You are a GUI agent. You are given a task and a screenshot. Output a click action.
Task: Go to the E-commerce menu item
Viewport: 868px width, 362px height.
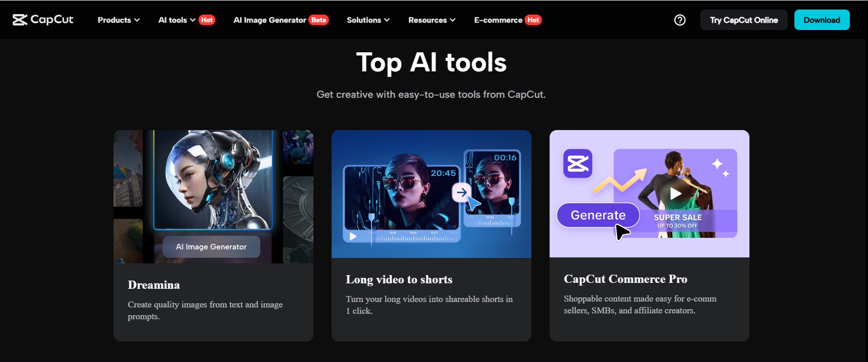click(498, 20)
